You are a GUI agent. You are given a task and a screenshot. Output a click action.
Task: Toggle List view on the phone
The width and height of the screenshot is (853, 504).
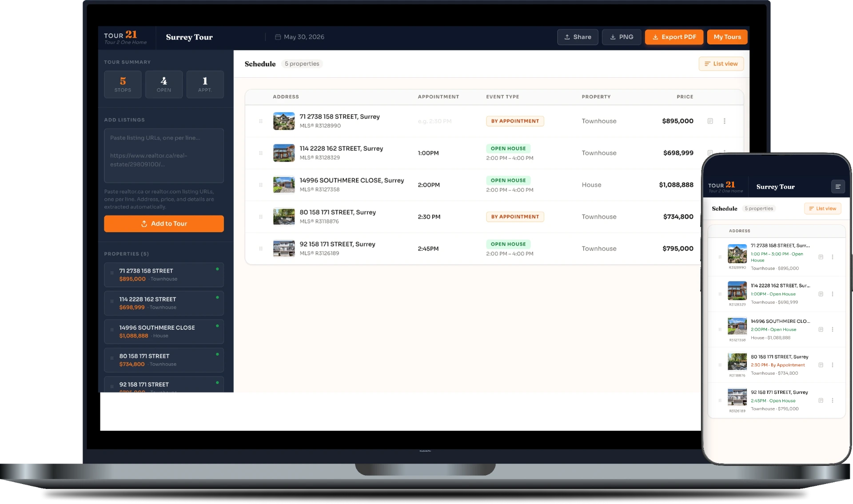(822, 209)
